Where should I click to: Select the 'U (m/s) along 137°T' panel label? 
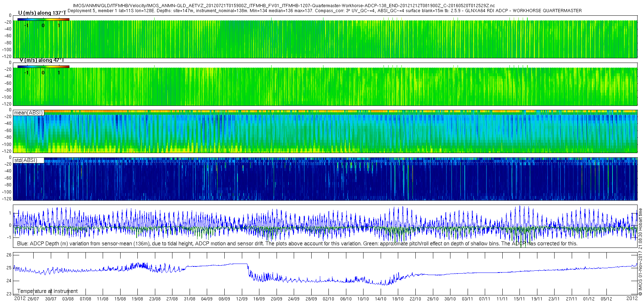pos(42,13)
